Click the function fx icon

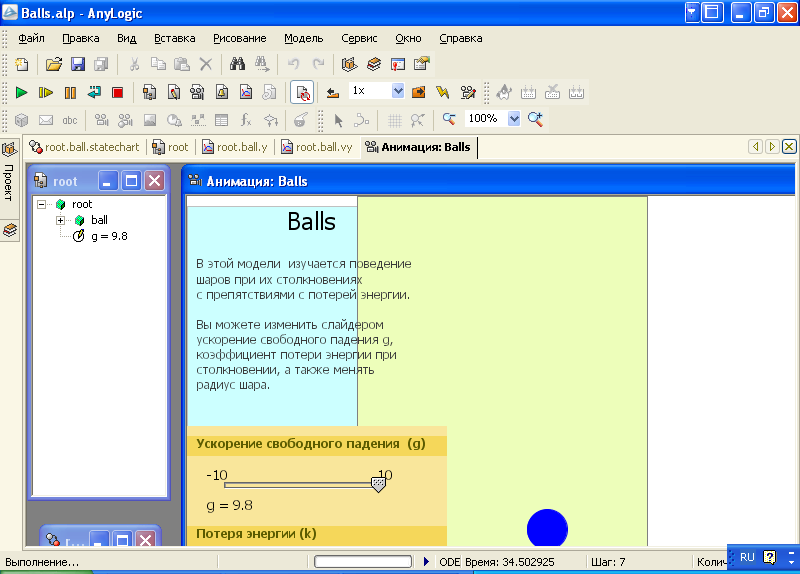pyautogui.click(x=246, y=120)
